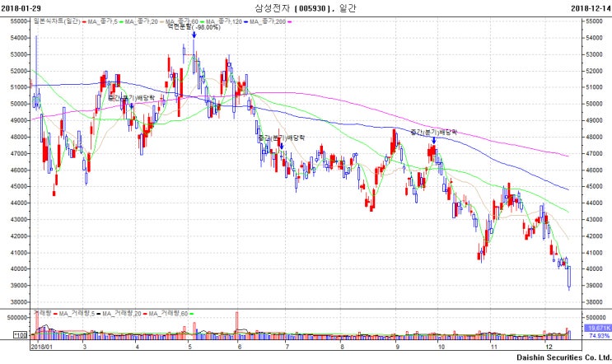This screenshot has height=364, width=612.
Task: Select the MA_거래량,5 volume legend entry
Action: [x=77, y=313]
